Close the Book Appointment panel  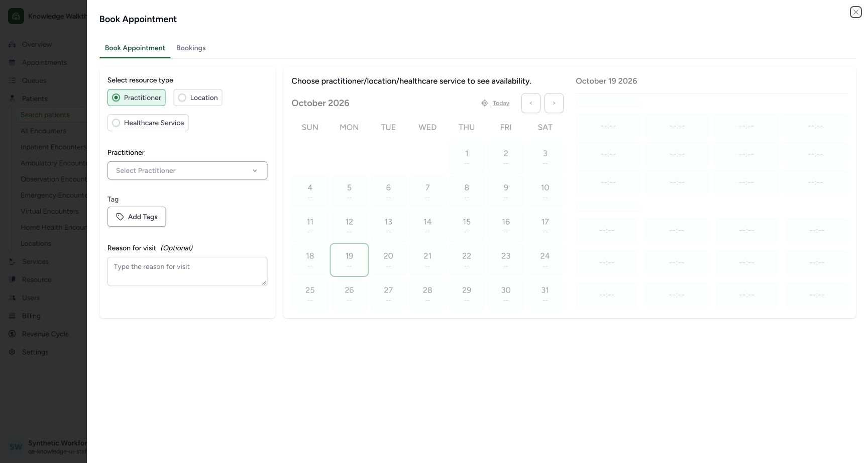point(855,12)
